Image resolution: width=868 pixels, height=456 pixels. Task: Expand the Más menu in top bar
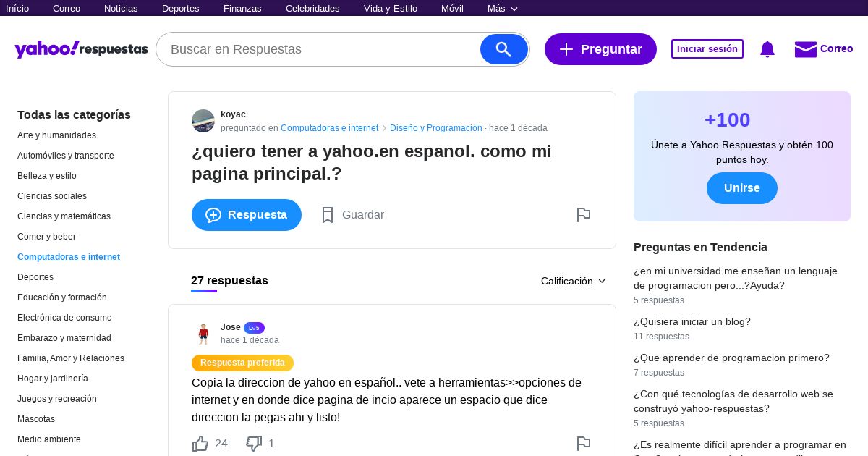pos(503,9)
